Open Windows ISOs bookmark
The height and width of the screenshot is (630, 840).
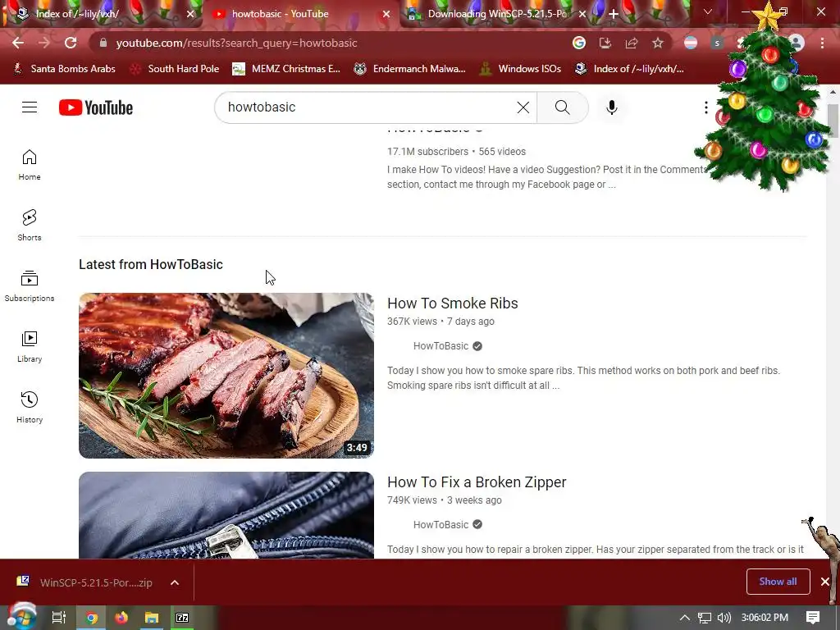[x=520, y=69]
